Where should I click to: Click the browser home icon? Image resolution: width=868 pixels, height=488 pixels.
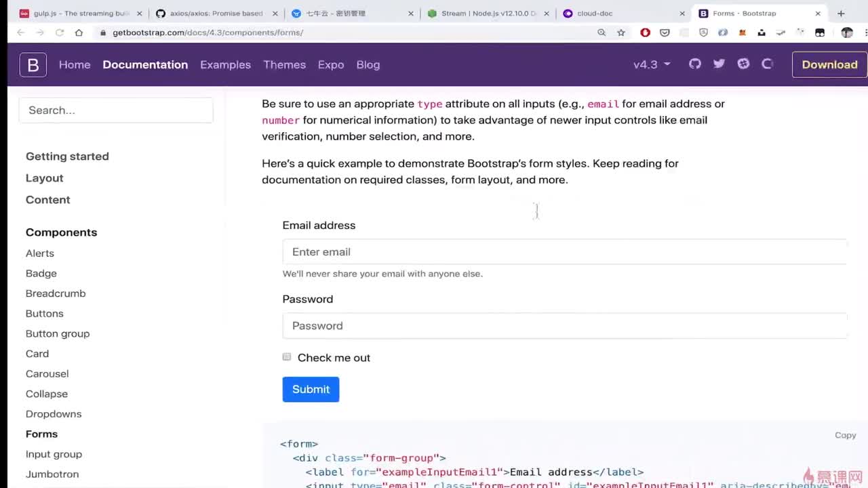tap(79, 33)
